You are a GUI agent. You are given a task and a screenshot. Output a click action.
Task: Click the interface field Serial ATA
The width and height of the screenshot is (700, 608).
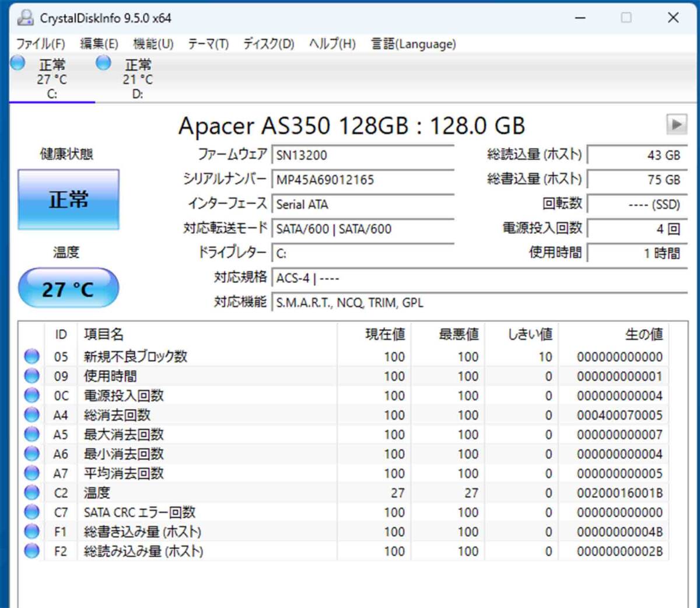click(x=363, y=204)
